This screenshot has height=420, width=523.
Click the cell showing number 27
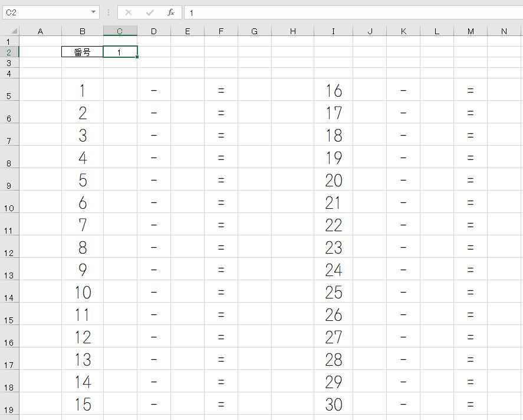[333, 337]
